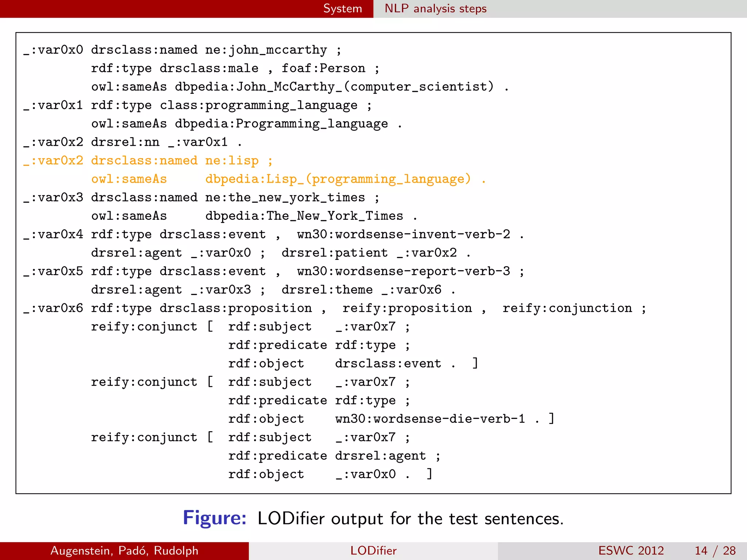Click the Figure caption label
The image size is (747, 560).
point(215,518)
